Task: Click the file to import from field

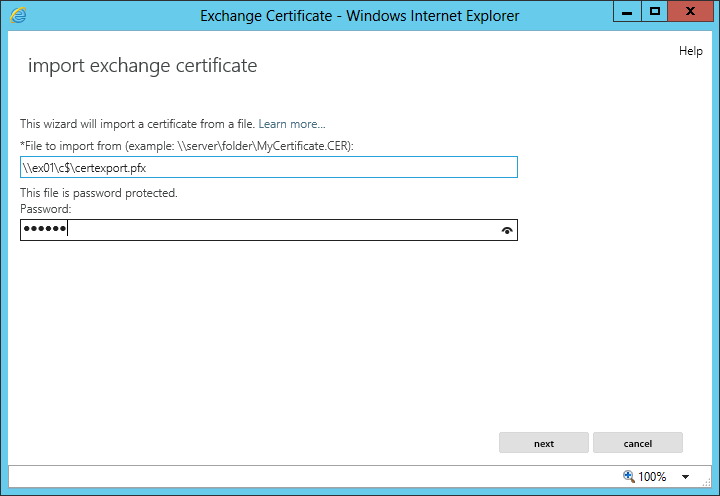Action: (269, 167)
